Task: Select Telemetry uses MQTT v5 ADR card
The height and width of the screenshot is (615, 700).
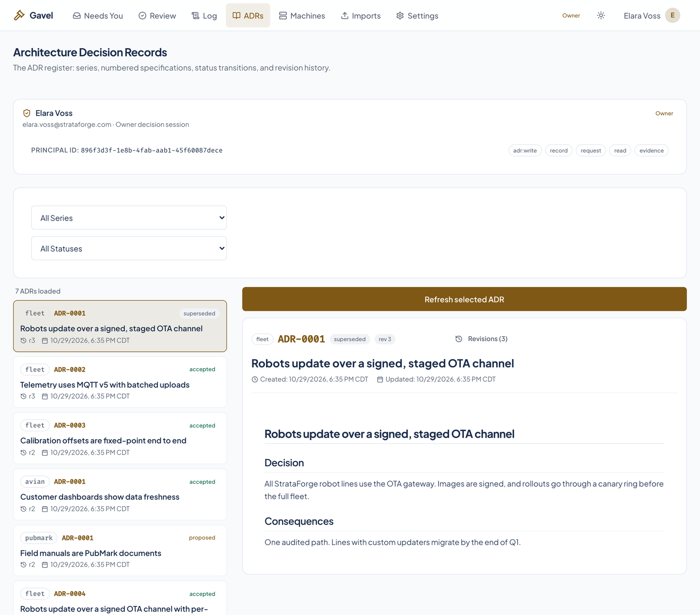Action: click(120, 382)
